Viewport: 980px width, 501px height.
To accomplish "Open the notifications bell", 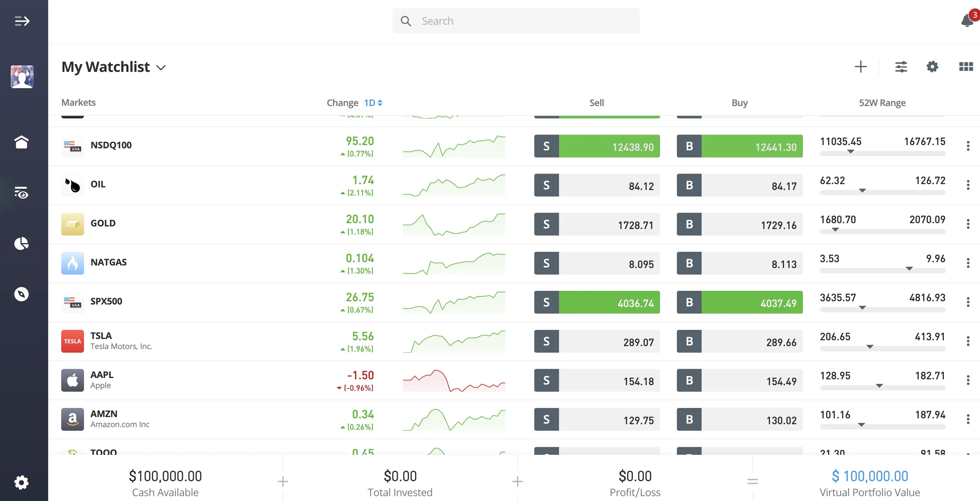I will pos(967,20).
